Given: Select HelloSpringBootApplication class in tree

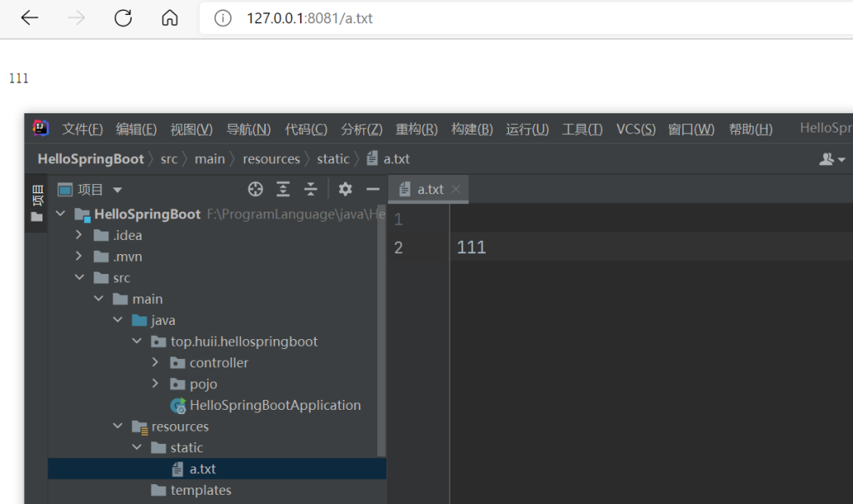Looking at the screenshot, I should click(x=275, y=406).
